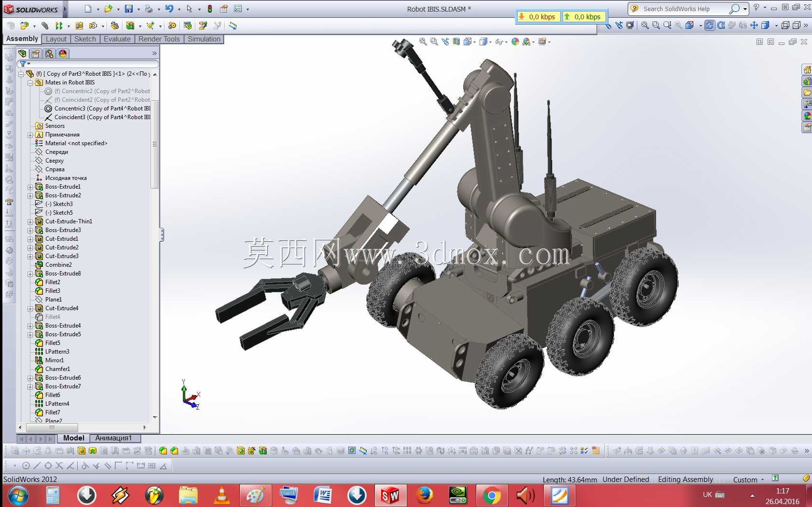The height and width of the screenshot is (507, 812).
Task: Click the Print icon
Action: [149, 9]
